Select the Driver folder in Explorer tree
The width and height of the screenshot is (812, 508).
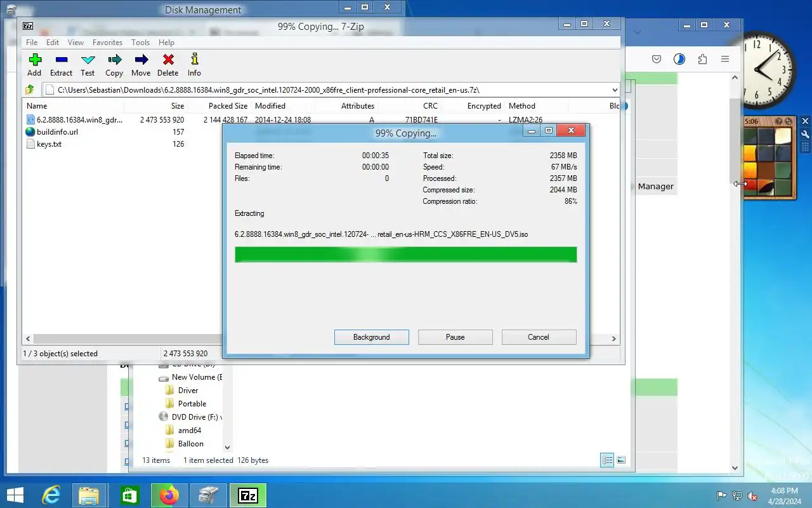[188, 391]
